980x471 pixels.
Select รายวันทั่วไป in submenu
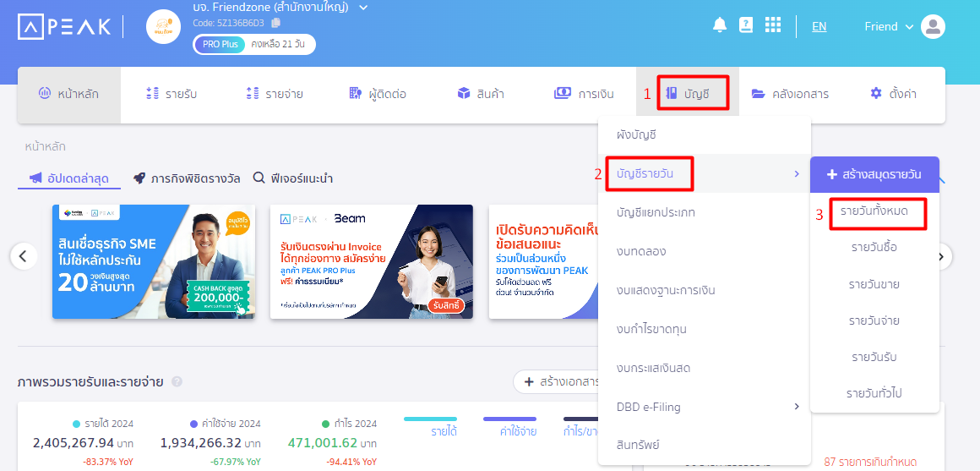[x=874, y=393]
